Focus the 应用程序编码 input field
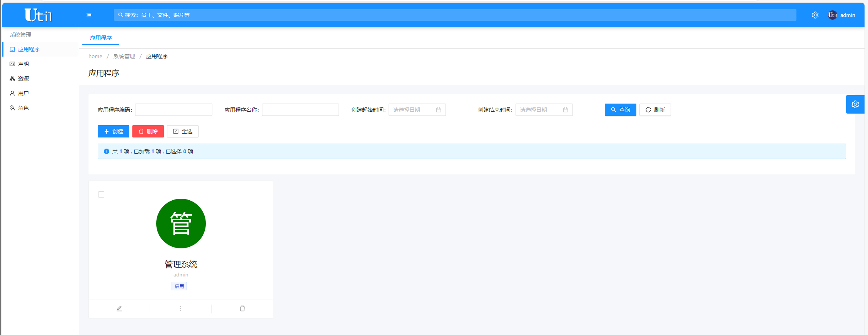This screenshot has width=868, height=335. [x=174, y=110]
